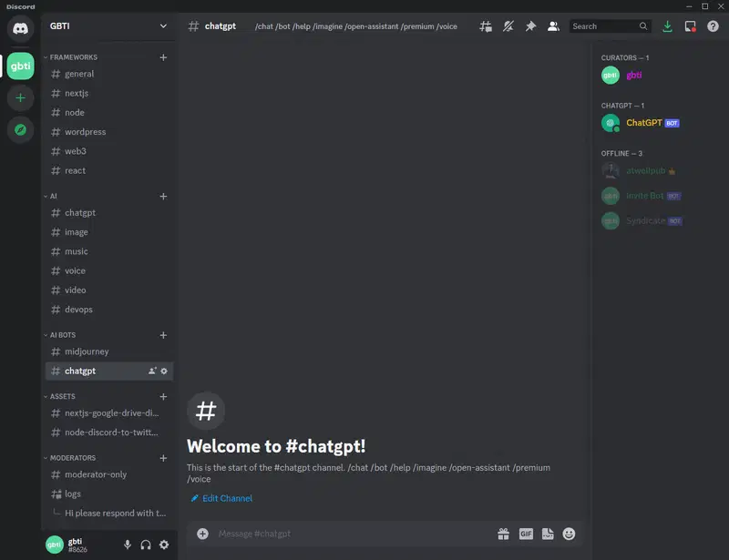The image size is (729, 560).
Task: Open the moderator-only channel
Action: [109, 475]
